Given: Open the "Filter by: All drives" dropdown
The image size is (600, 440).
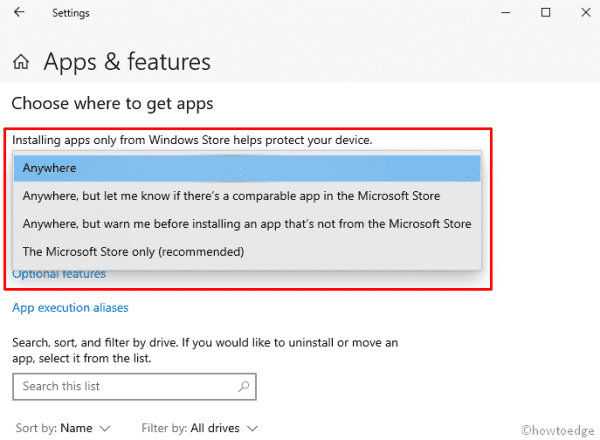Looking at the screenshot, I should point(200,428).
